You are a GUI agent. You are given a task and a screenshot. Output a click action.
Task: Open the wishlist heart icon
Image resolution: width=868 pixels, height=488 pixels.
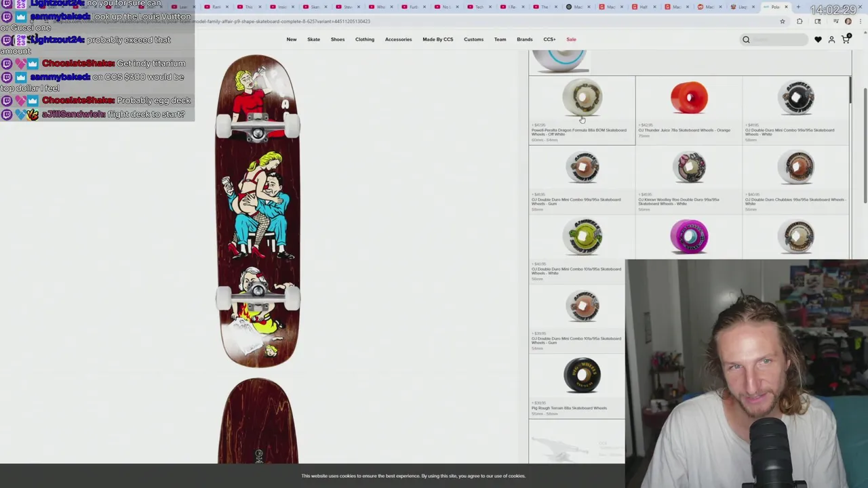coord(818,39)
